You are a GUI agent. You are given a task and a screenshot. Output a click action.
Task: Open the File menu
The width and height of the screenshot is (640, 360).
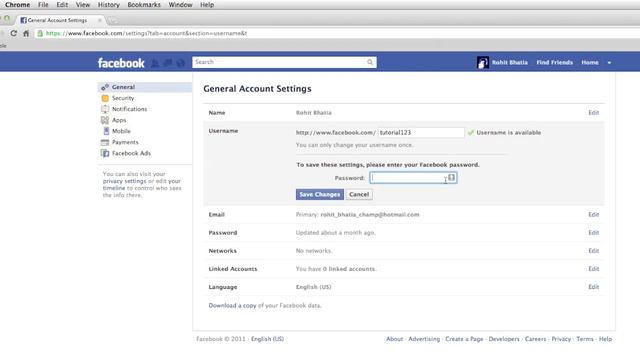pyautogui.click(x=43, y=5)
